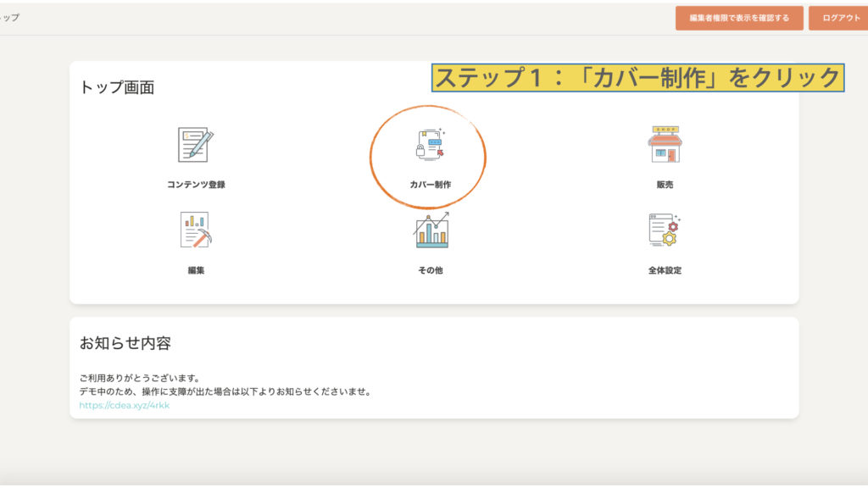Click the トップ画面 heading

tap(117, 87)
